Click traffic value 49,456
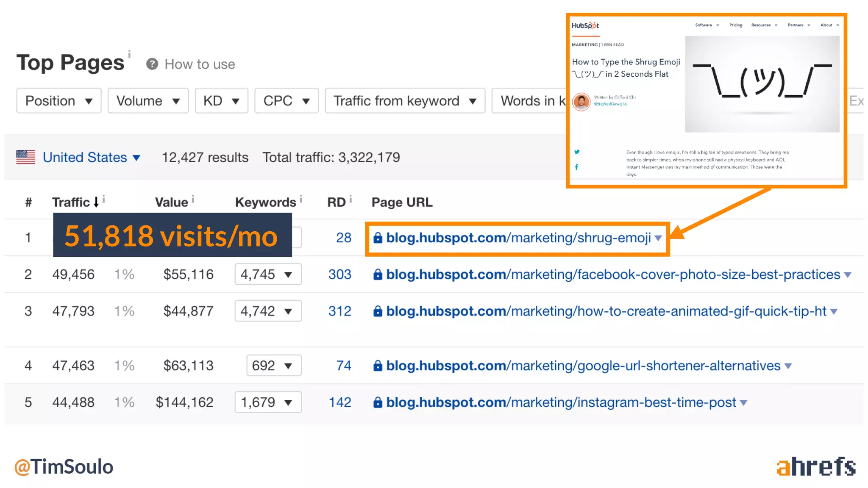This screenshot has width=868, height=488. 73,274
